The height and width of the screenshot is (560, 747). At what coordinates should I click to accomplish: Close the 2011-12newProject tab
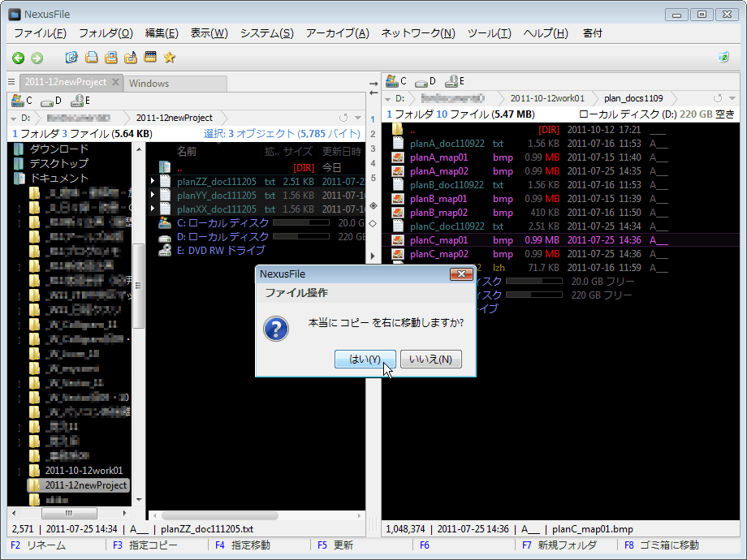coord(115,82)
